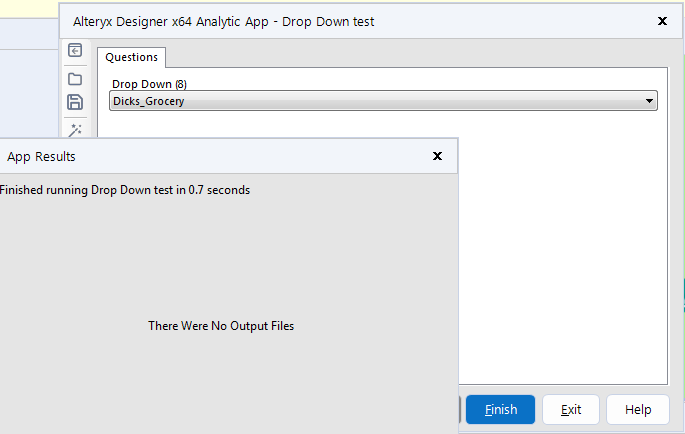This screenshot has height=434, width=685.
Task: Click the Exit button
Action: click(x=571, y=409)
